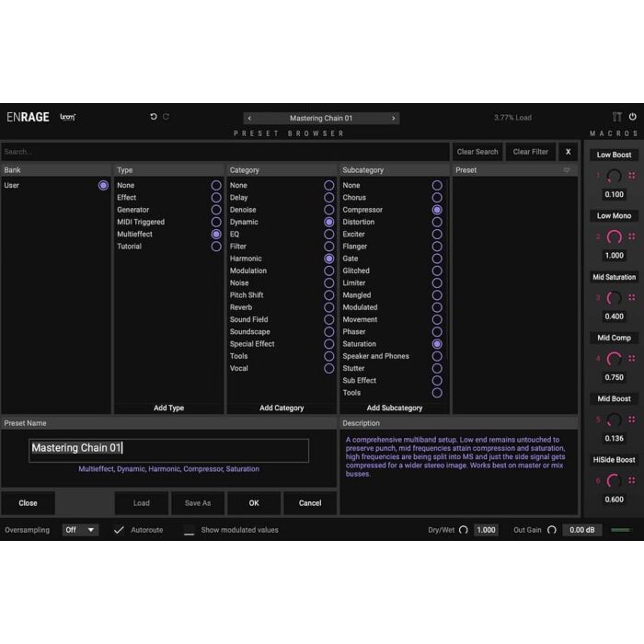644x644 pixels.
Task: Click the Boom Library logo
Action: click(68, 117)
